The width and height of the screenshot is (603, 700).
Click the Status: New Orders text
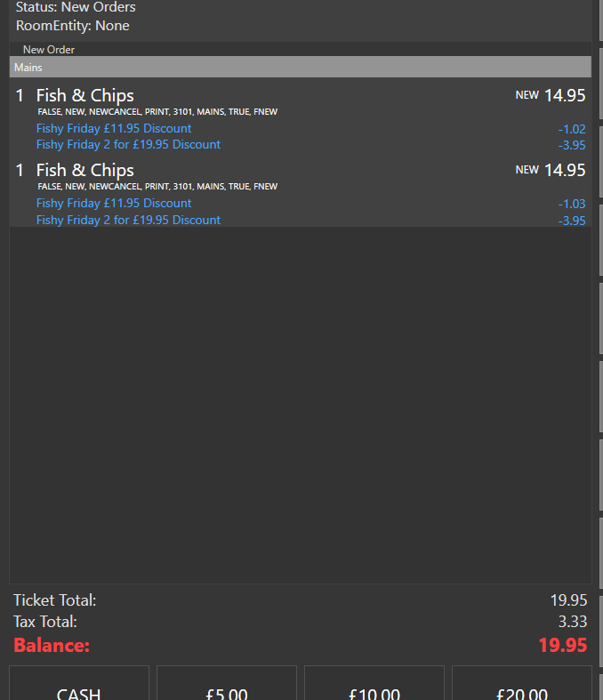click(76, 7)
